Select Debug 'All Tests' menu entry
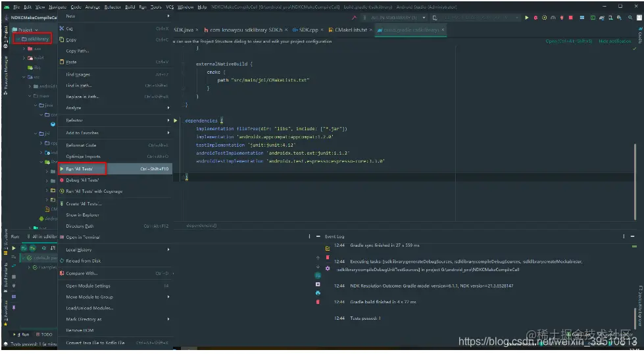The image size is (644, 354). coord(115,180)
